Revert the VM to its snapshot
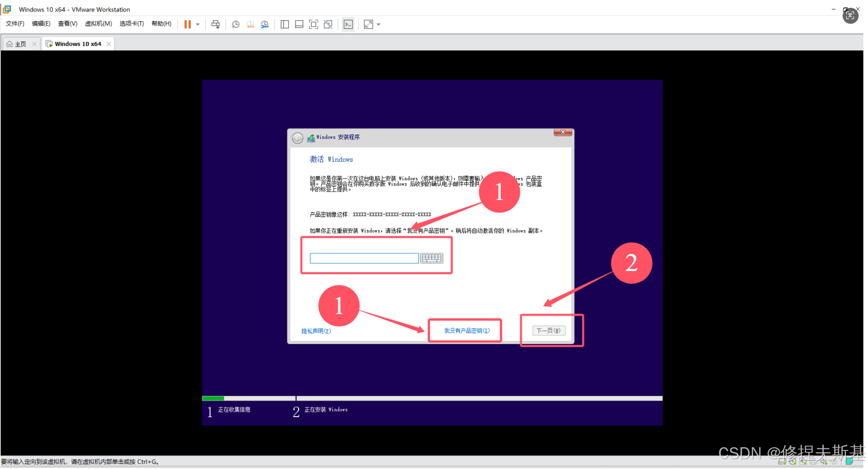 click(250, 24)
